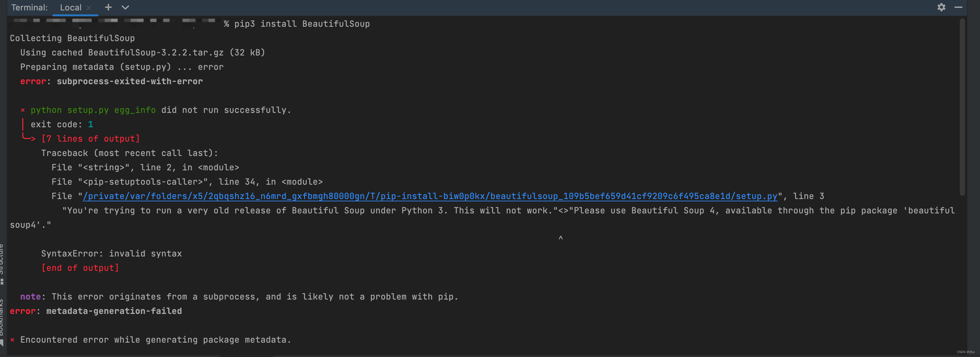Click the note about subprocess origin

[240, 297]
